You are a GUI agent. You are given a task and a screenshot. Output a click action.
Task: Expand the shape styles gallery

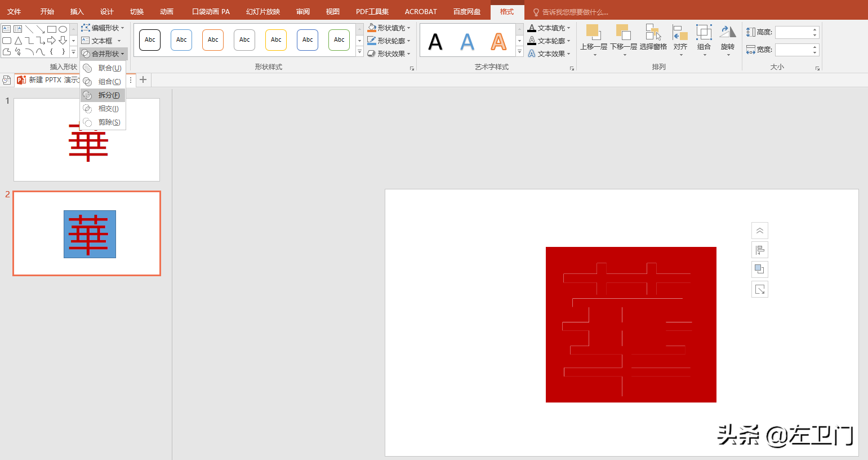pos(359,52)
